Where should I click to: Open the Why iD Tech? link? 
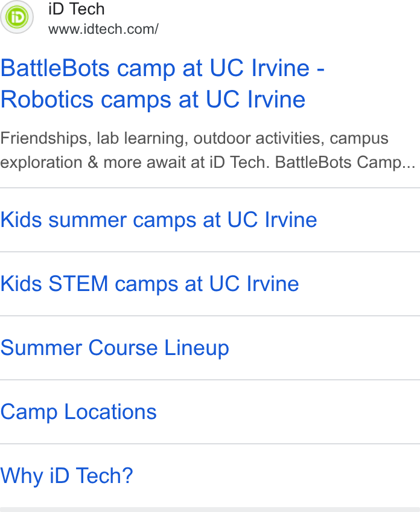tap(66, 476)
